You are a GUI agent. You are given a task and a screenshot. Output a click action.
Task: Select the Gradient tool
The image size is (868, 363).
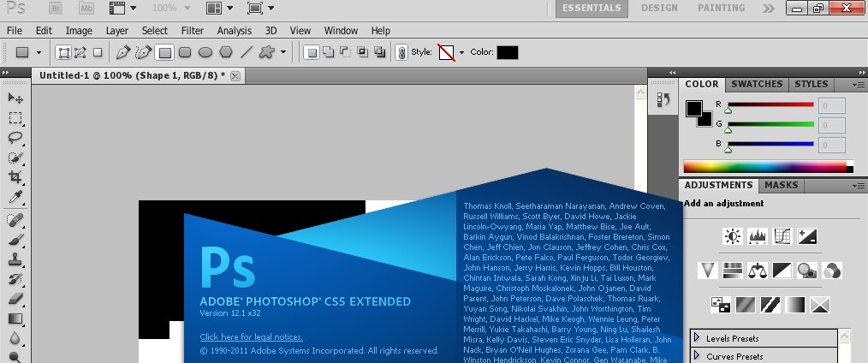tap(15, 318)
